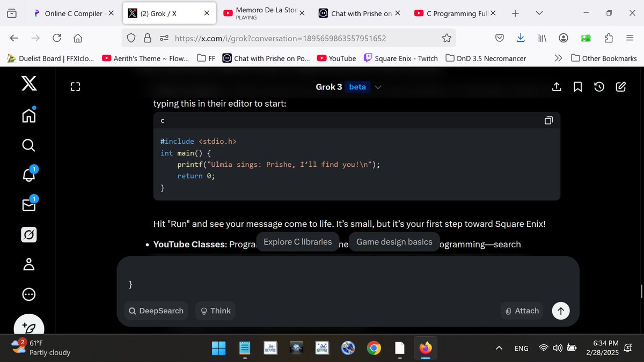Viewport: 644px width, 362px height.
Task: Open Chat with Prishe bookmark
Action: coord(266,58)
